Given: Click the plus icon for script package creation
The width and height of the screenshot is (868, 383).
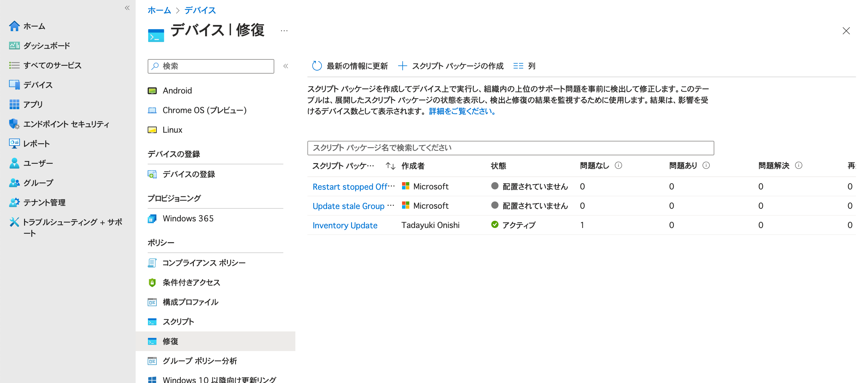Looking at the screenshot, I should coord(402,66).
